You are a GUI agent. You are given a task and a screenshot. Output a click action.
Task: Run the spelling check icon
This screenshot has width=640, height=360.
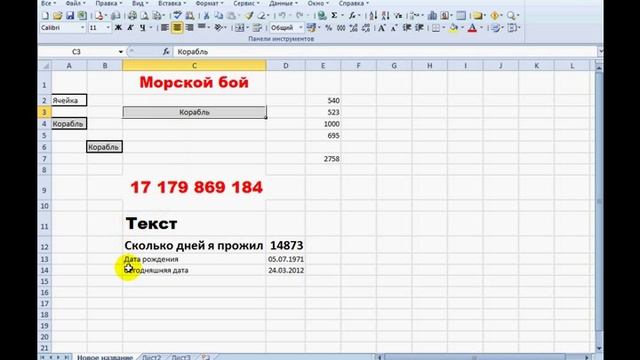click(x=177, y=16)
